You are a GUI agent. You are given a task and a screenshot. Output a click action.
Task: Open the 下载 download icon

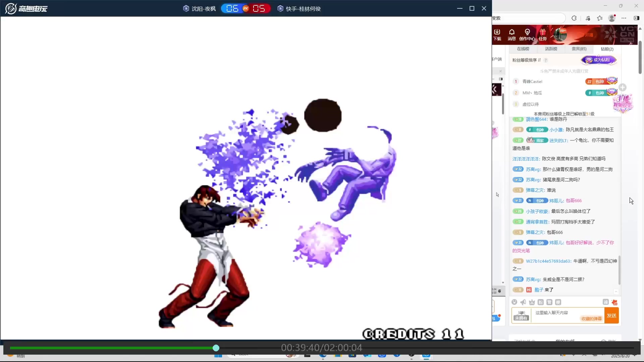point(497,35)
